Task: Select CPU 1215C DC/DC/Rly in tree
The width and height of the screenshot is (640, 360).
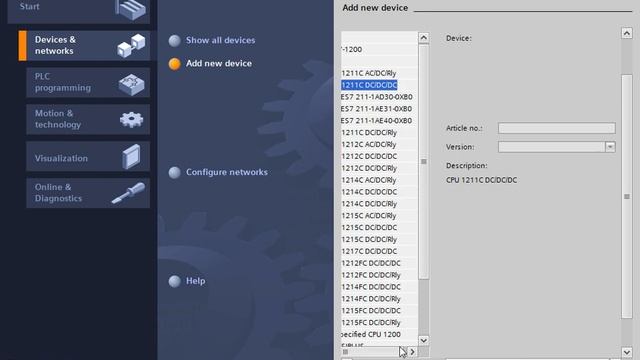Action: click(x=369, y=239)
